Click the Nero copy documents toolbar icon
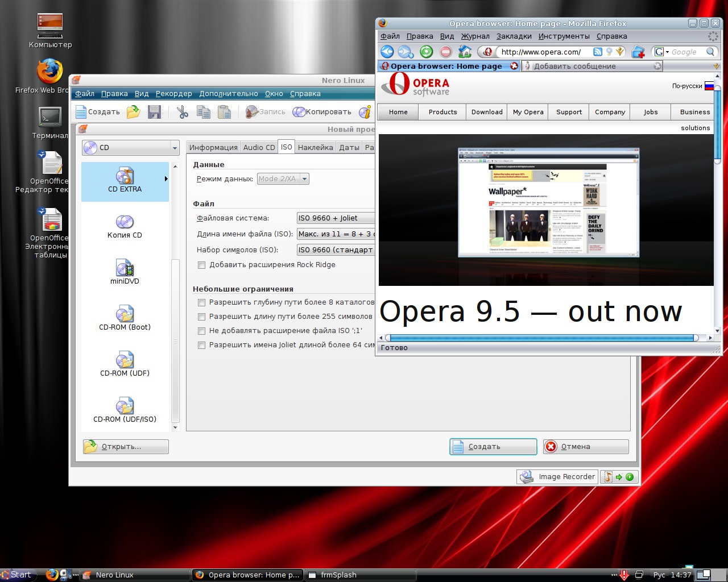The height and width of the screenshot is (582, 728). click(204, 112)
